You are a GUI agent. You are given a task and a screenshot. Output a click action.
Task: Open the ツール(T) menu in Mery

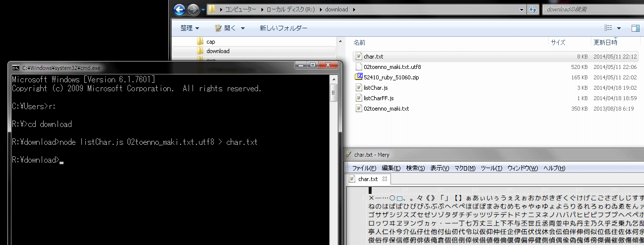pos(492,168)
